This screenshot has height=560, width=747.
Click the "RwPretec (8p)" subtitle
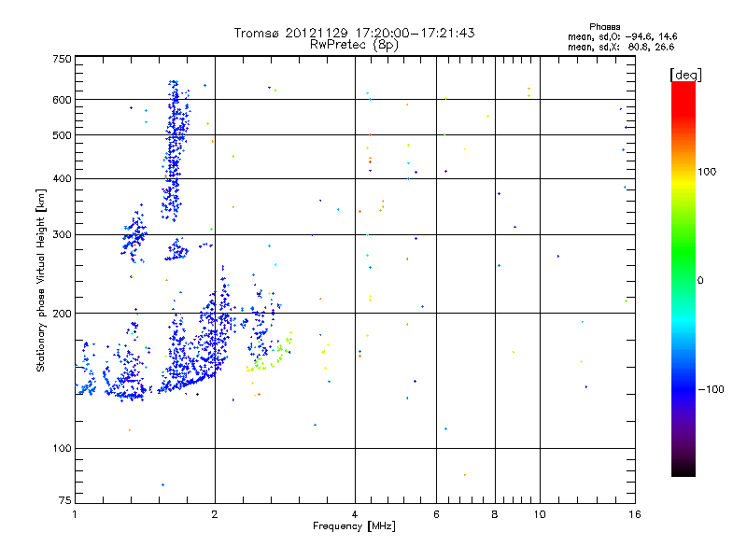tap(354, 45)
